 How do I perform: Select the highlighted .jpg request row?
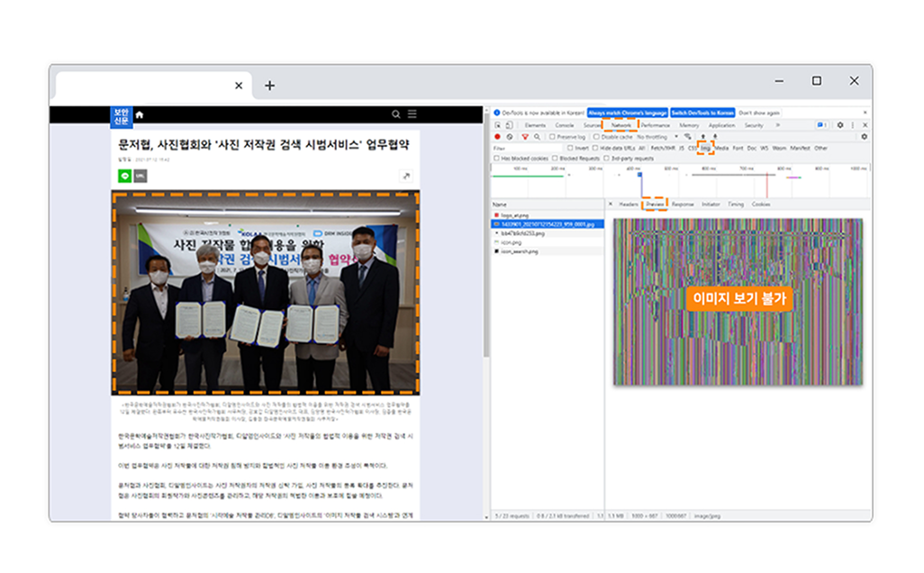click(x=547, y=224)
